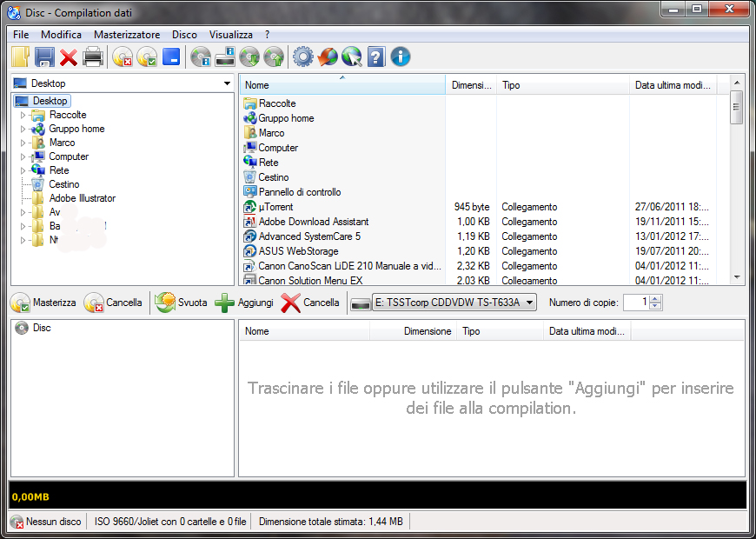
Task: Click the blue floppy disk save icon
Action: click(x=44, y=57)
